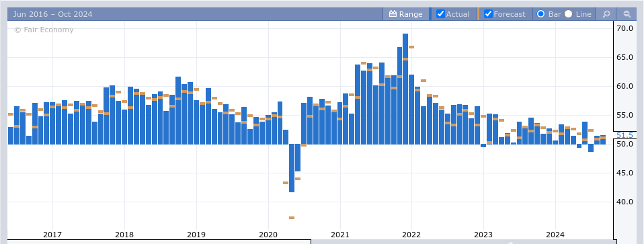644x244 pixels.
Task: Click the highlighted 51.5 current value label
Action: 625,135
